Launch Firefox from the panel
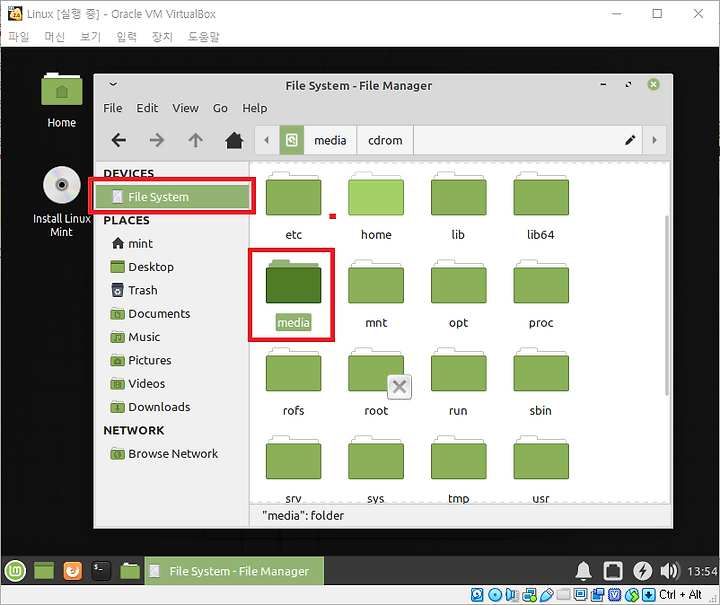Viewport: 720px width, 605px height. click(x=73, y=571)
